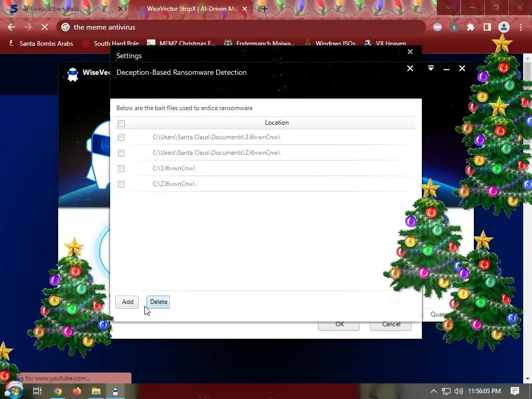Click the Location column header
The width and height of the screenshot is (532, 399).
(x=276, y=123)
